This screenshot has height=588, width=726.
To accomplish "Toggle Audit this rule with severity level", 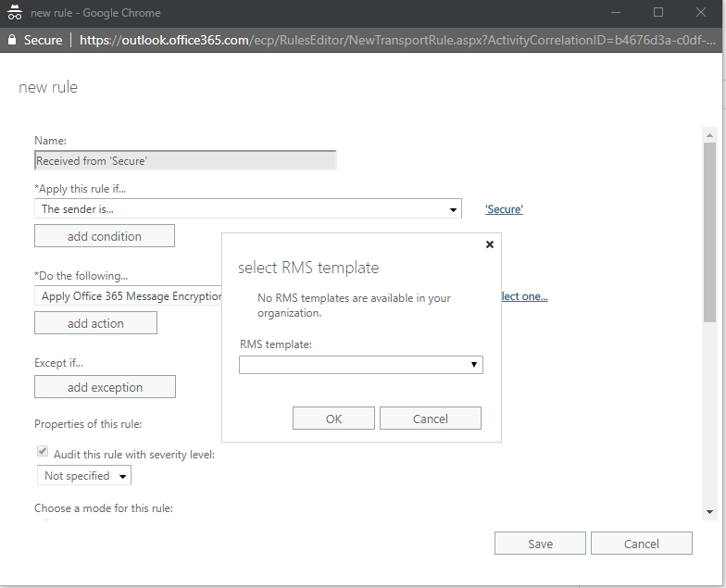I will [x=43, y=451].
